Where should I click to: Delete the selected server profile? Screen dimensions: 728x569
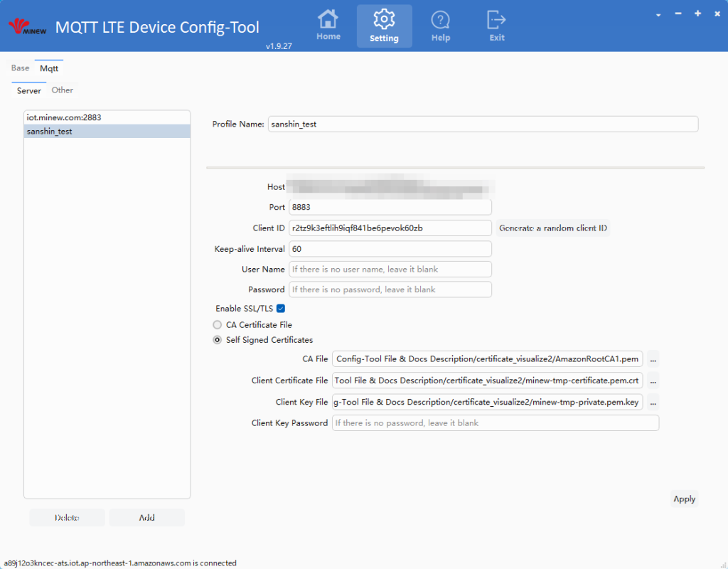[67, 518]
